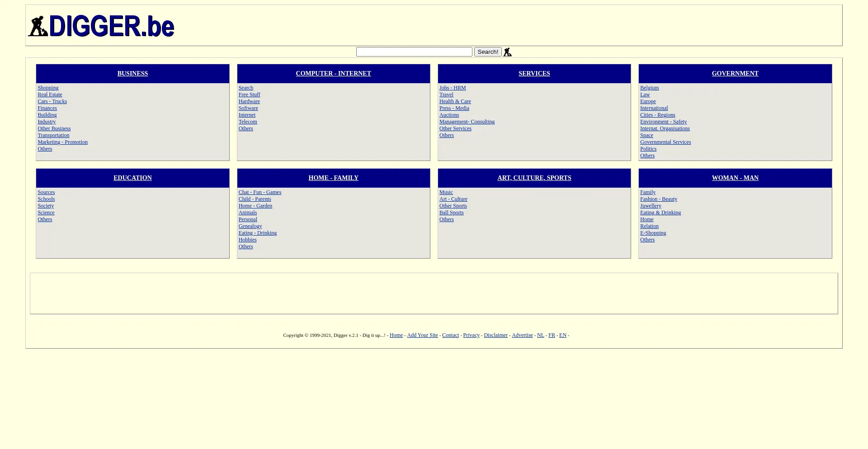Open the Politics link

point(648,149)
